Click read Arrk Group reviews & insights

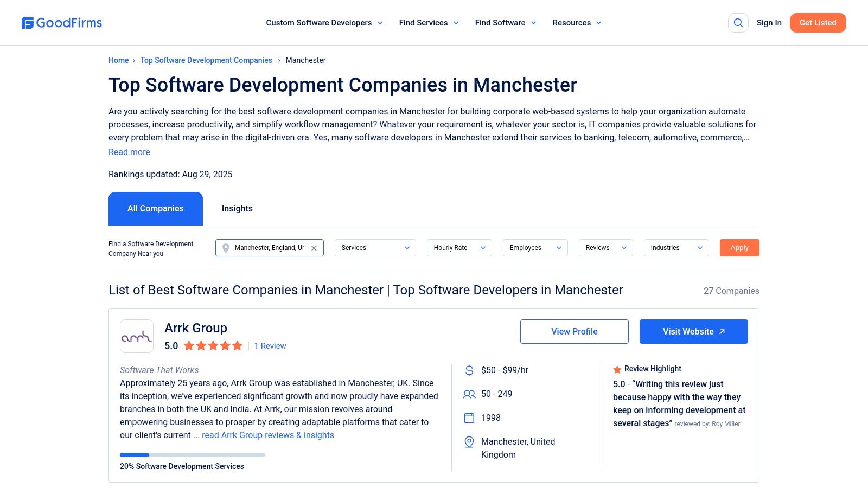point(268,435)
